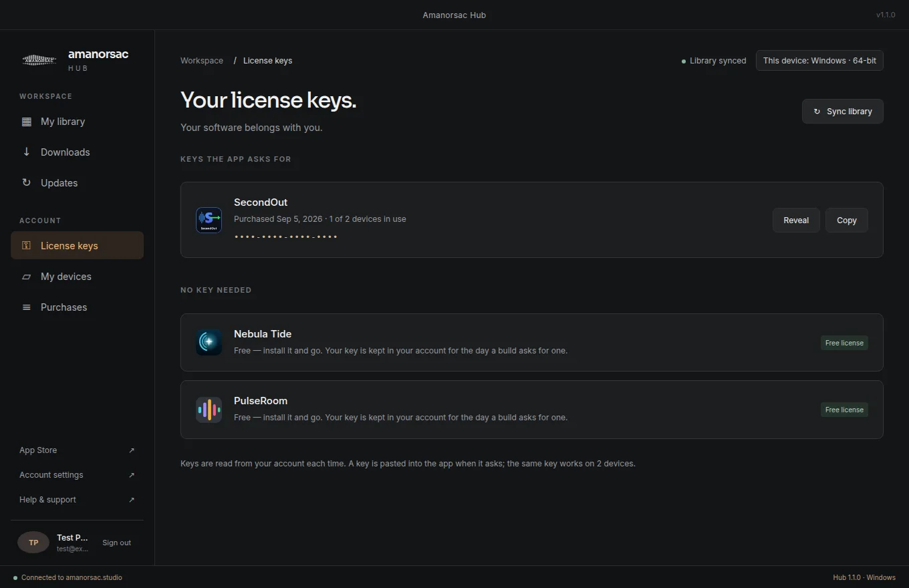The image size is (909, 588).
Task: Click the Library synced status indicator
Action: (x=714, y=60)
